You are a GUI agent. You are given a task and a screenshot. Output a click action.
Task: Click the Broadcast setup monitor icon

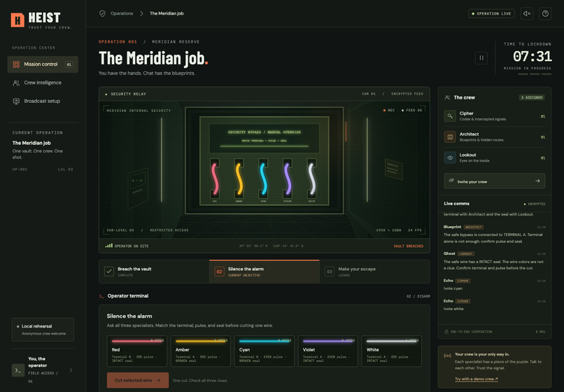click(16, 101)
